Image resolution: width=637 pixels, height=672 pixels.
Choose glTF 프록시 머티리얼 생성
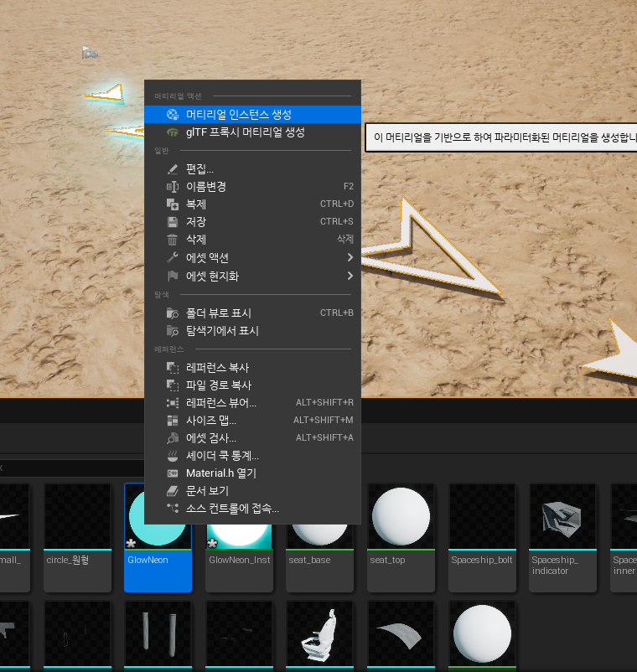click(x=252, y=132)
